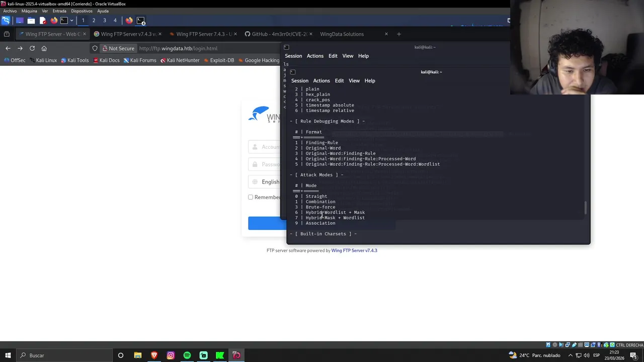Open the file manager launcher in Kali panel
The height and width of the screenshot is (362, 644).
[31, 21]
